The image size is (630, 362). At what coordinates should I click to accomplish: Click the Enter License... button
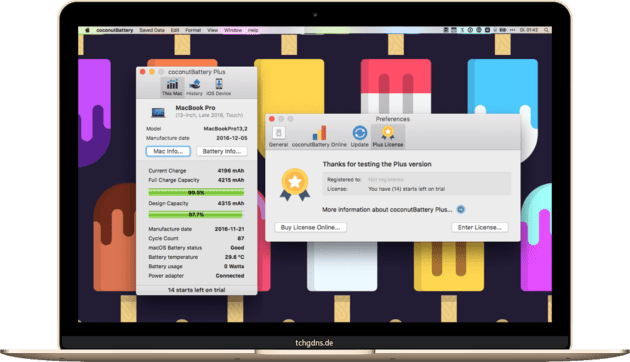480,227
